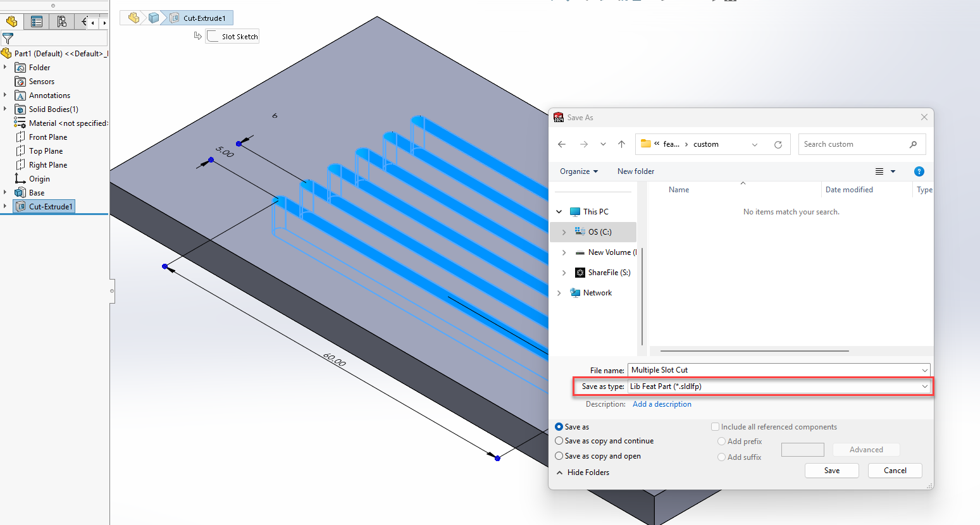
Task: Switch to the PropertyManager tab icon
Action: [37, 22]
